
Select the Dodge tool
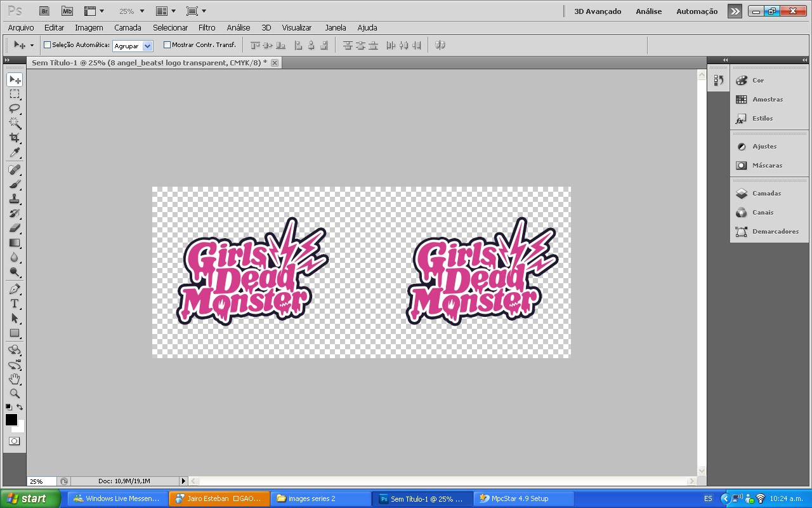(15, 272)
